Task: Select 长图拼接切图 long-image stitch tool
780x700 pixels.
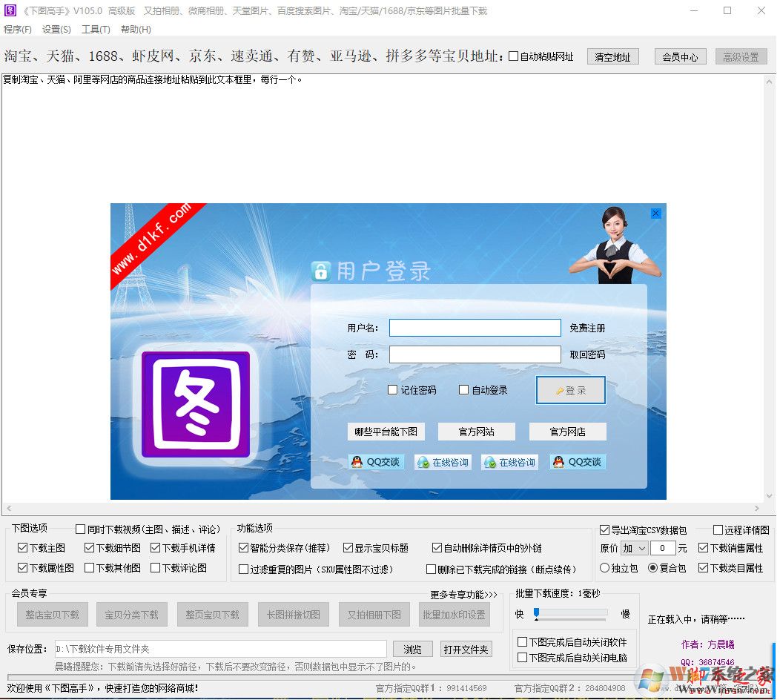Action: 293,614
